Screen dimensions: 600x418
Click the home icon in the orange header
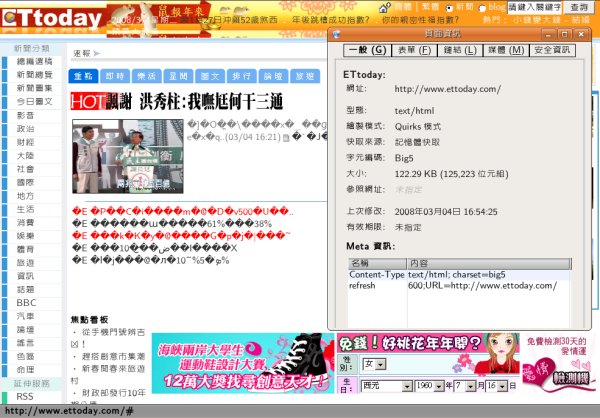(x=384, y=7)
